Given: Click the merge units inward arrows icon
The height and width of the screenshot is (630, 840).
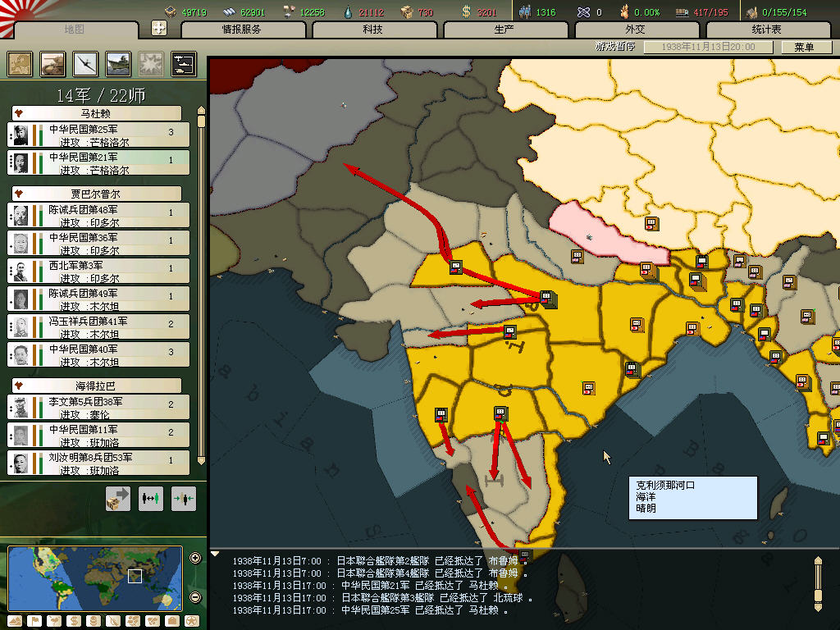Looking at the screenshot, I should coord(184,498).
